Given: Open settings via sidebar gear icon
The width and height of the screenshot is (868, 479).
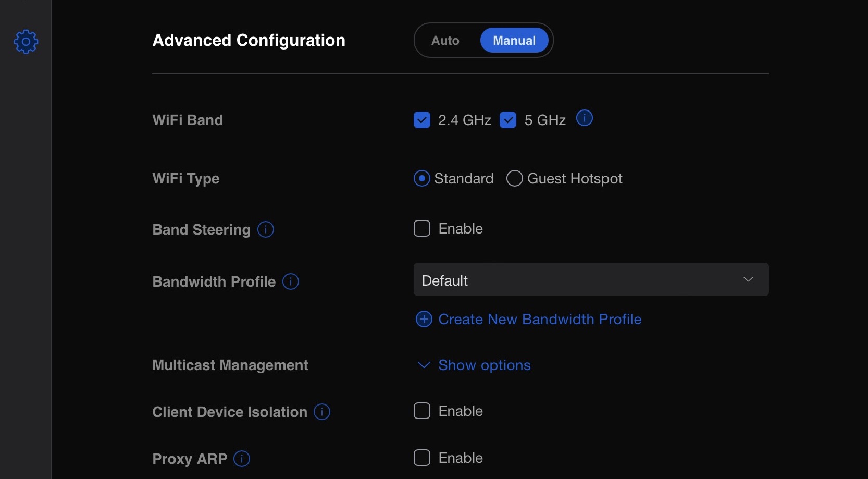Looking at the screenshot, I should (x=26, y=42).
